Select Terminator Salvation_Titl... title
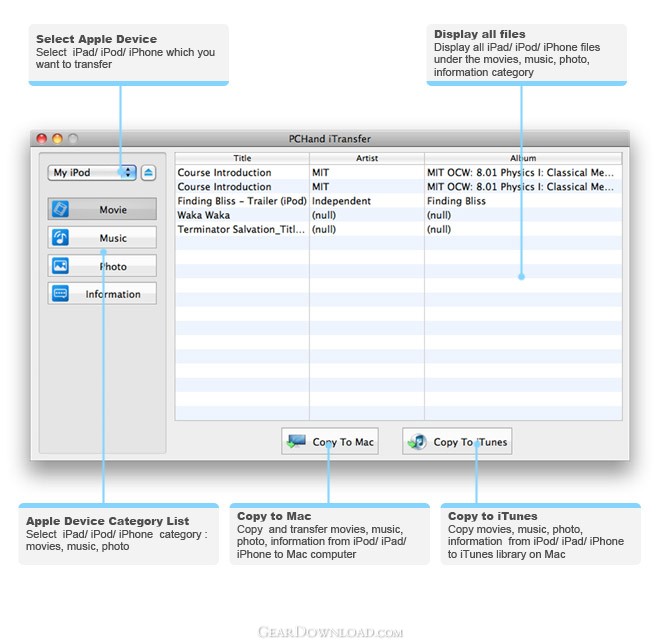 241,229
